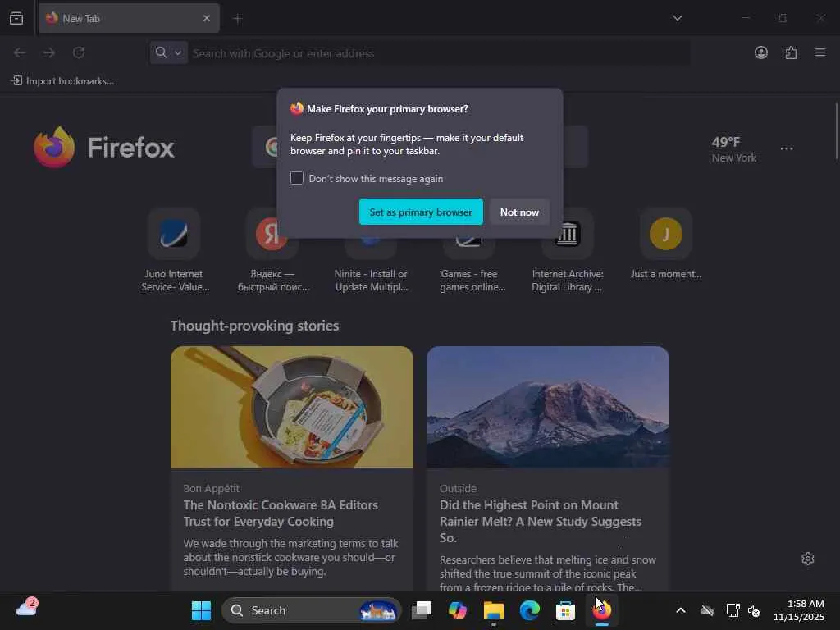Open Ninite Install or Update shortcut
Image resolution: width=840 pixels, height=630 pixels.
pyautogui.click(x=371, y=251)
